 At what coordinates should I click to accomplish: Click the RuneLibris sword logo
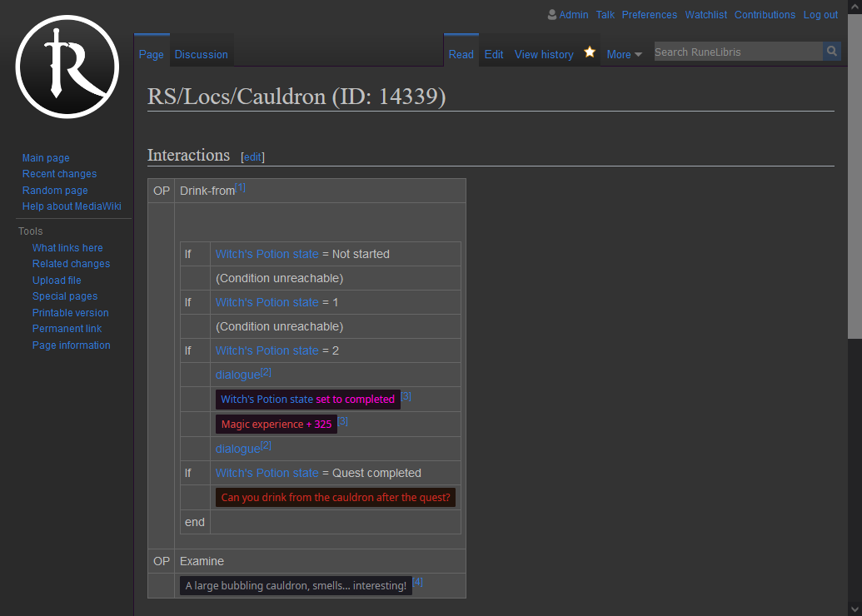tap(67, 67)
